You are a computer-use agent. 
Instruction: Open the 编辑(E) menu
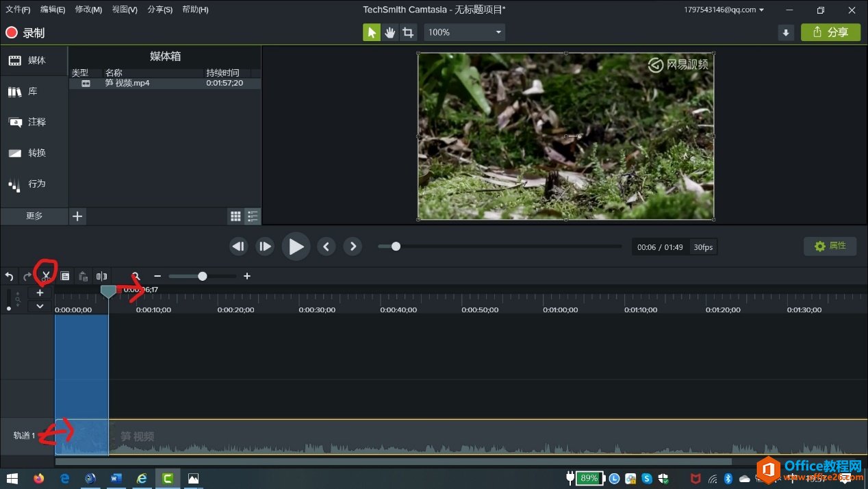53,10
